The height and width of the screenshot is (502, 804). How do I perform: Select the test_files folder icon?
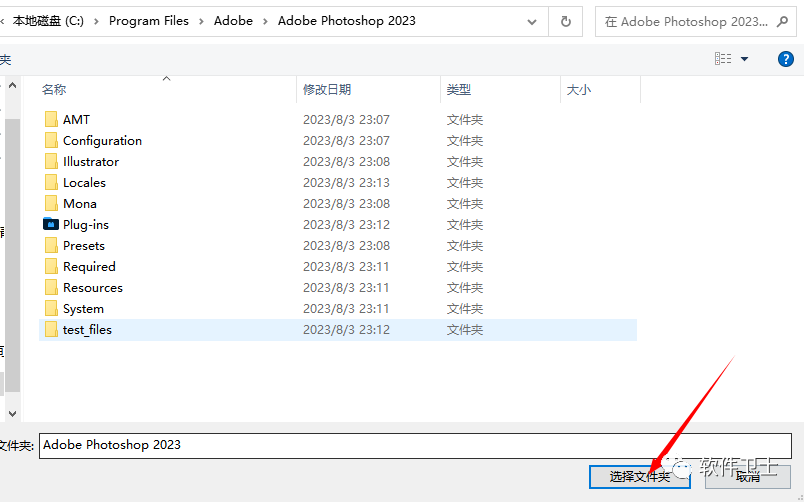coord(51,330)
